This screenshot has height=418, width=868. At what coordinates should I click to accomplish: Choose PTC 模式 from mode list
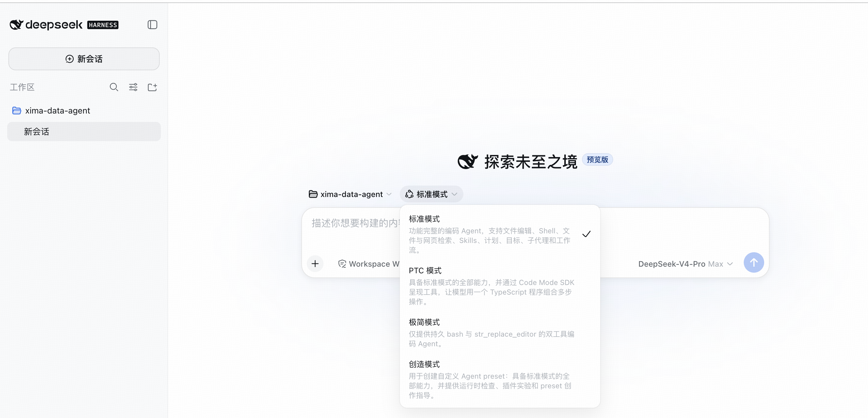pyautogui.click(x=500, y=286)
